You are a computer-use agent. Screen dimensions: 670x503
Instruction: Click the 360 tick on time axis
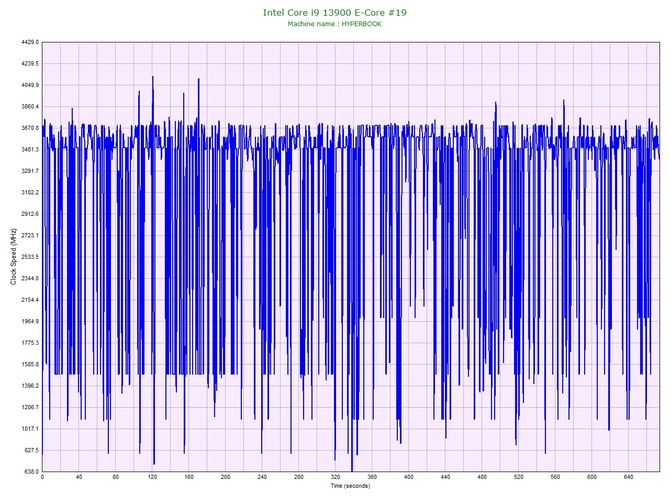(372, 477)
